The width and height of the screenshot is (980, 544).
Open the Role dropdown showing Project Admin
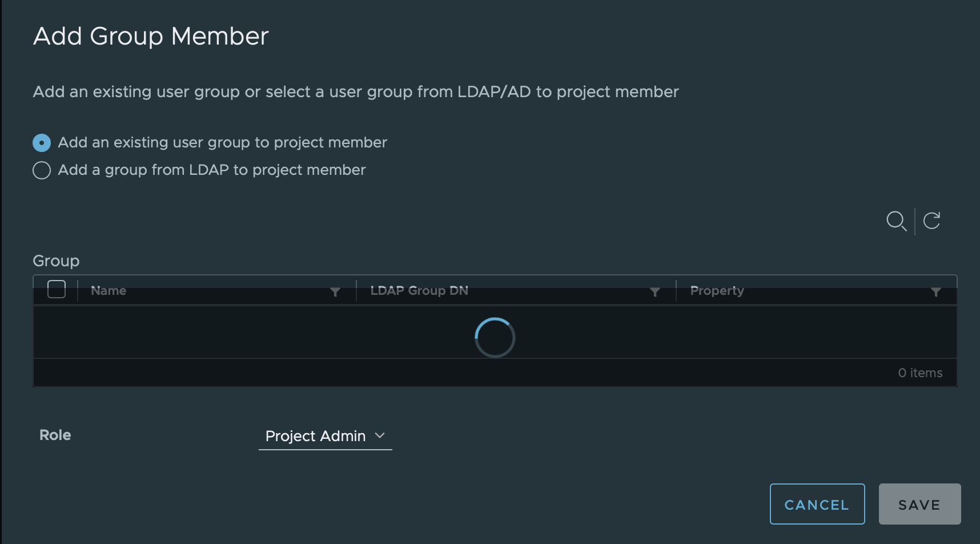315,436
